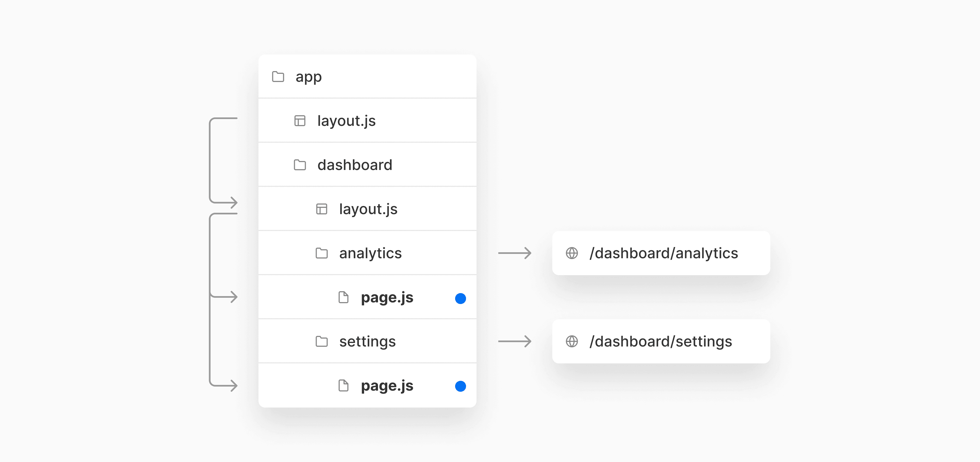Select the dashboard folder label

point(355,165)
